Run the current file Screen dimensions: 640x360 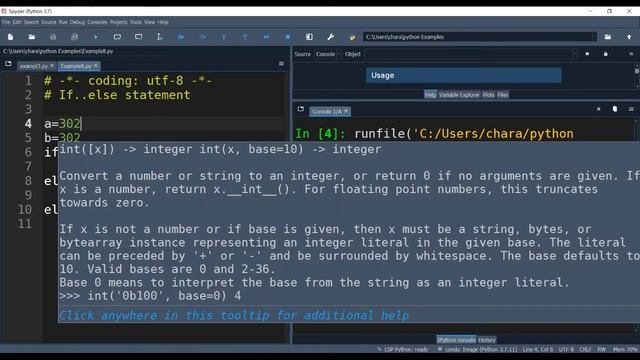coord(96,37)
